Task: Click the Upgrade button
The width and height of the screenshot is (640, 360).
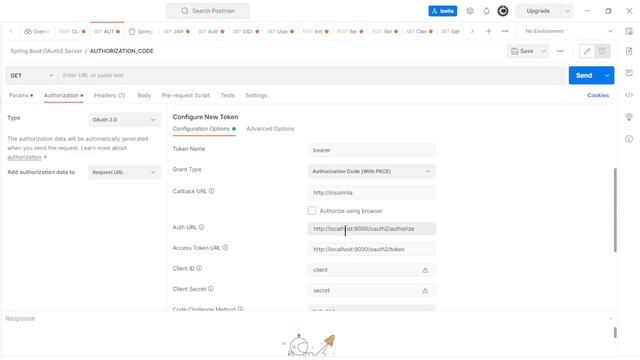Action: [x=538, y=11]
